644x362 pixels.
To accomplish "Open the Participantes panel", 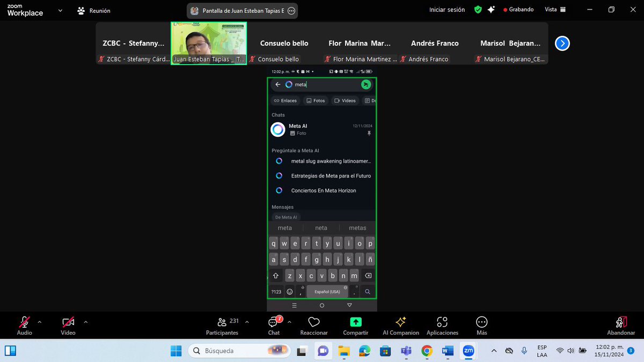I will (x=222, y=326).
